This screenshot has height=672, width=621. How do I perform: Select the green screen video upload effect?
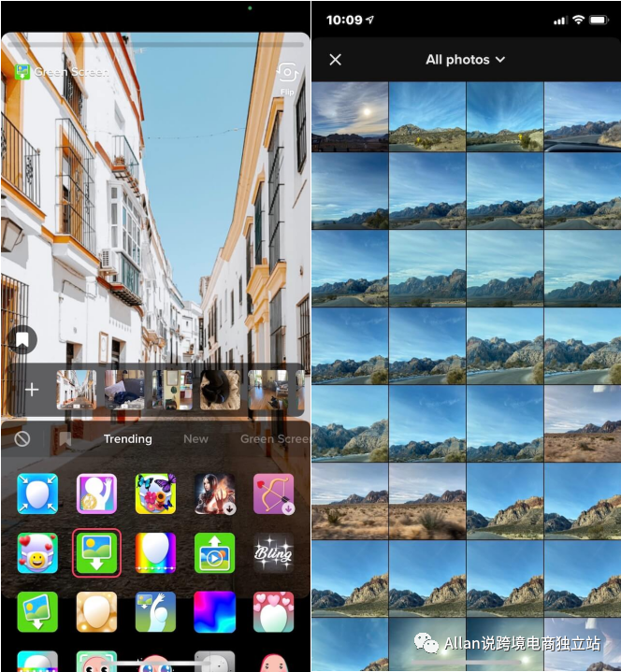[214, 553]
